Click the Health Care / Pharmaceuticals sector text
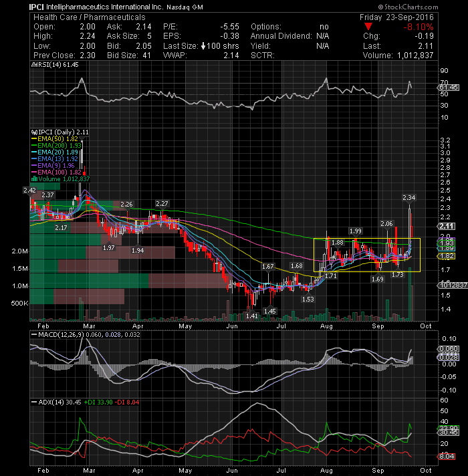 [90, 17]
